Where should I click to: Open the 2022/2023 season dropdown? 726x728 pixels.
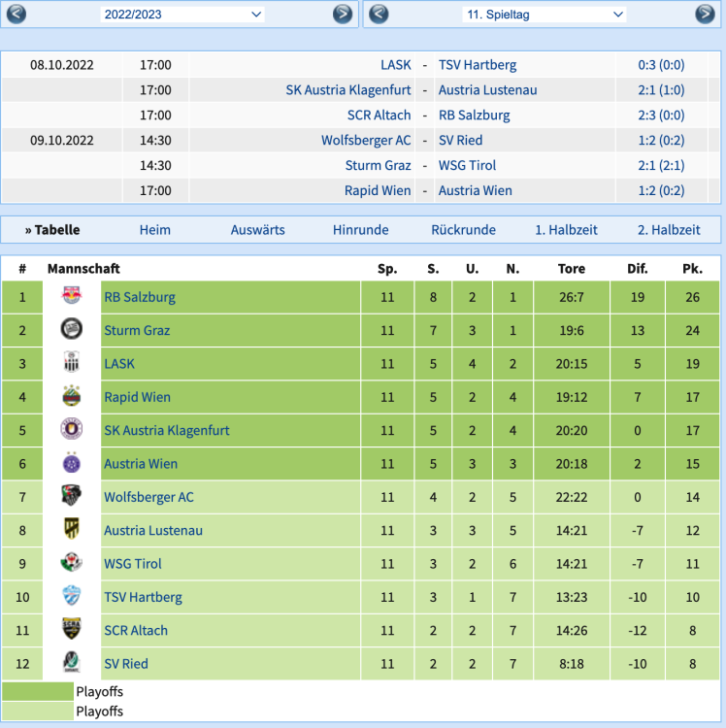(182, 15)
